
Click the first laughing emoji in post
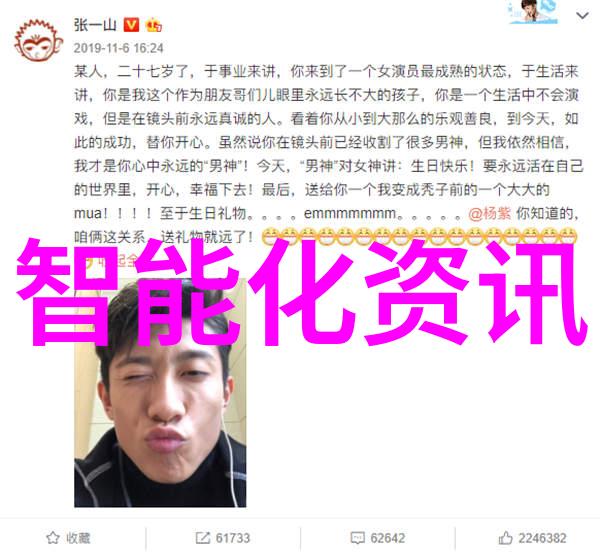pos(270,236)
